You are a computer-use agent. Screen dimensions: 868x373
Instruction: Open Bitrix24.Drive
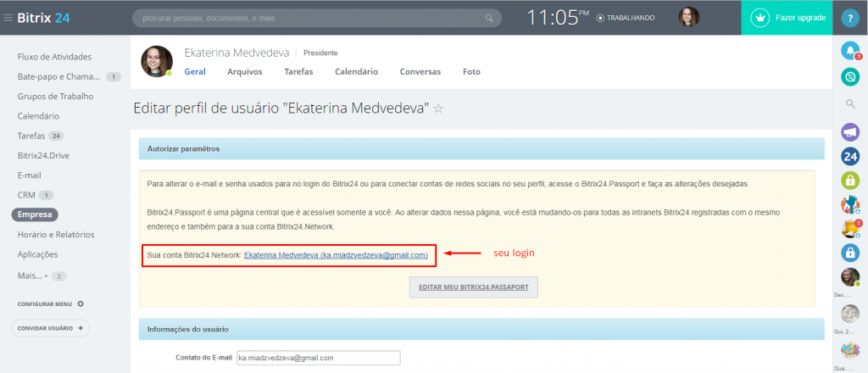(x=44, y=155)
